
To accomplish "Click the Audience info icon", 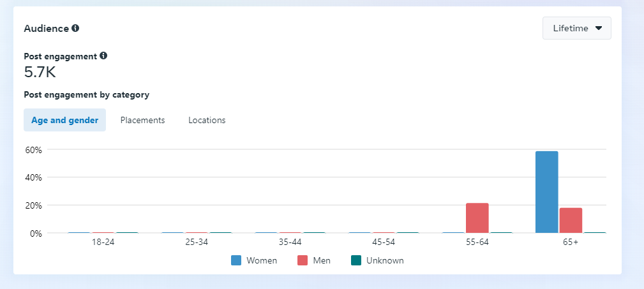I will click(x=75, y=28).
